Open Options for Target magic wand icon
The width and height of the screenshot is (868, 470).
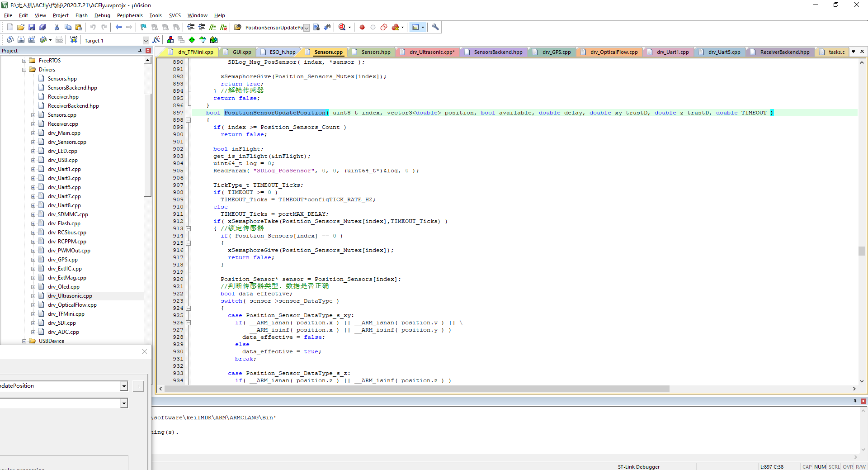pyautogui.click(x=156, y=40)
